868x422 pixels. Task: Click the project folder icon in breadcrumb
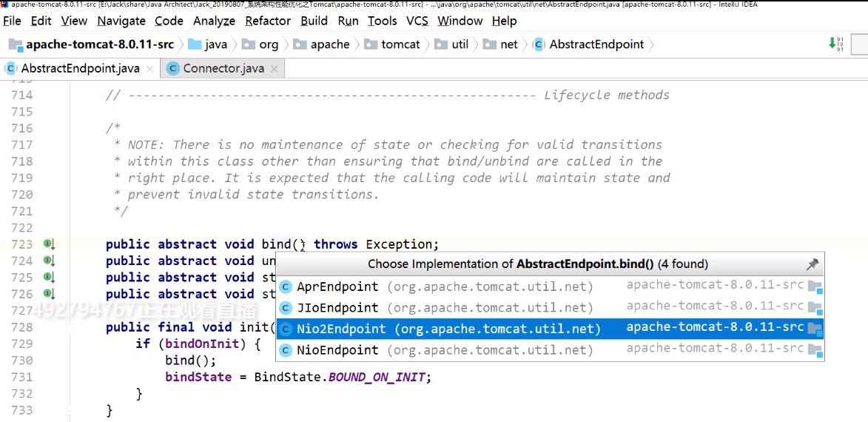pyautogui.click(x=16, y=44)
